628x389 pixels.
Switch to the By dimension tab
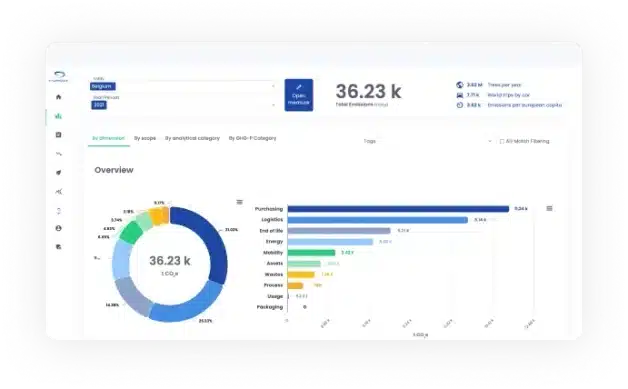[x=109, y=138]
